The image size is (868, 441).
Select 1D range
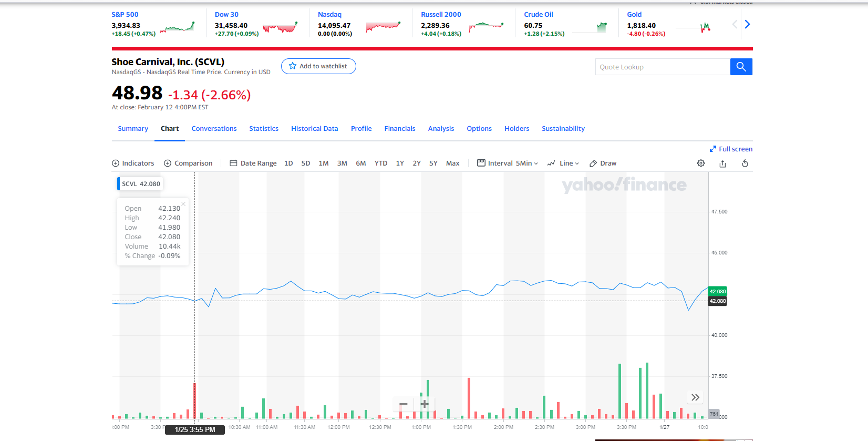(x=288, y=163)
